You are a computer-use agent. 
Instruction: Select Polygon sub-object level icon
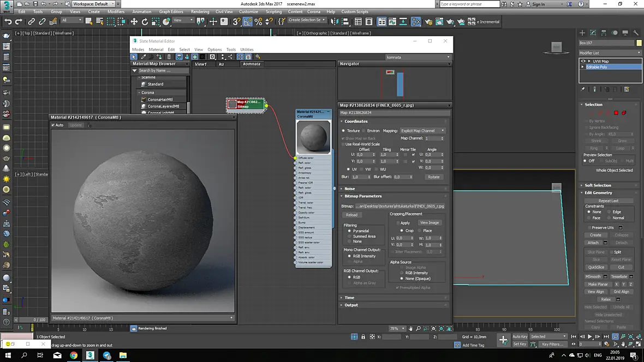[x=616, y=113]
